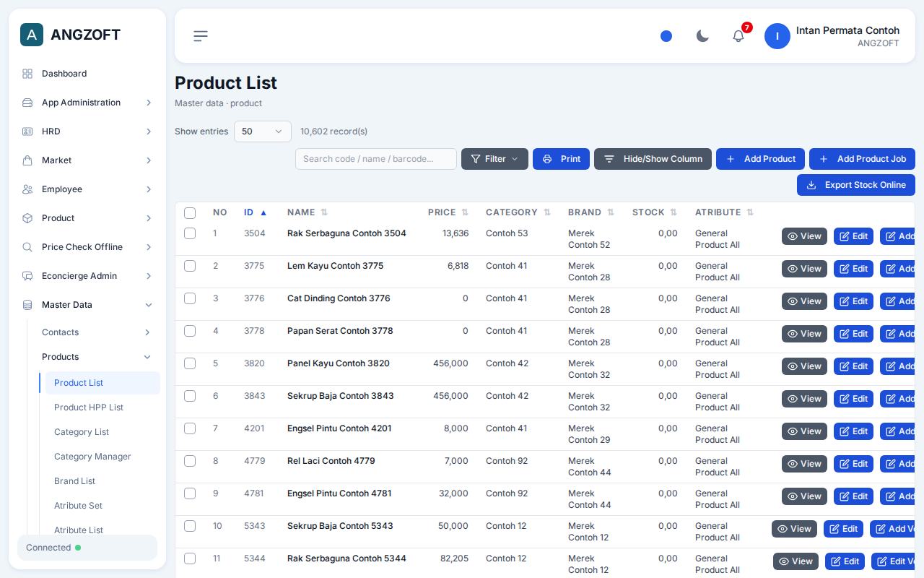
Task: Click Add Product button
Action: point(760,159)
